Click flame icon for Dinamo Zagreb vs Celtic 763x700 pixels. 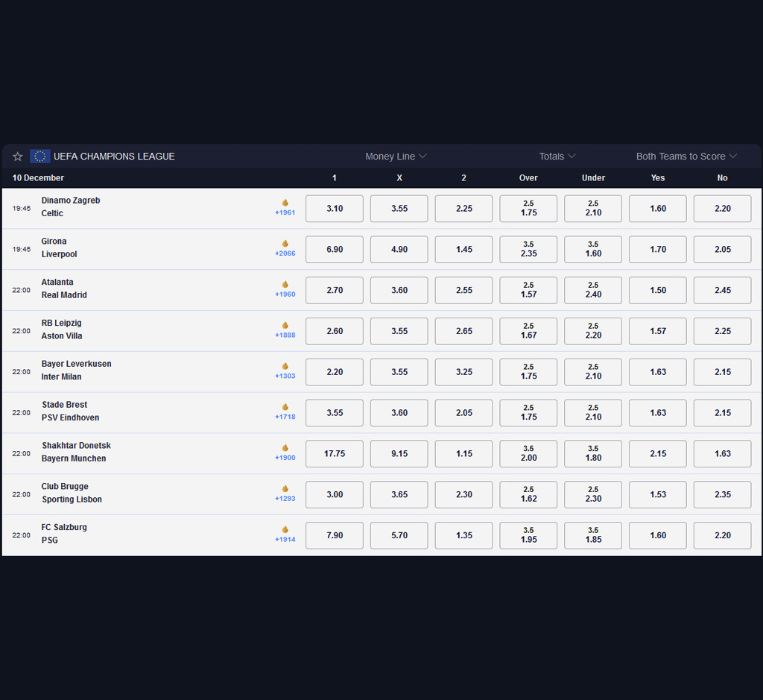click(285, 203)
